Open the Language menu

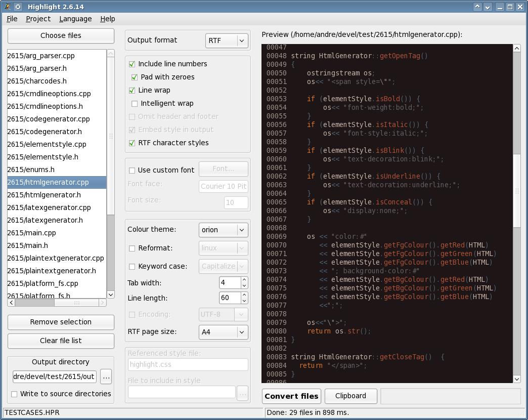[x=75, y=19]
